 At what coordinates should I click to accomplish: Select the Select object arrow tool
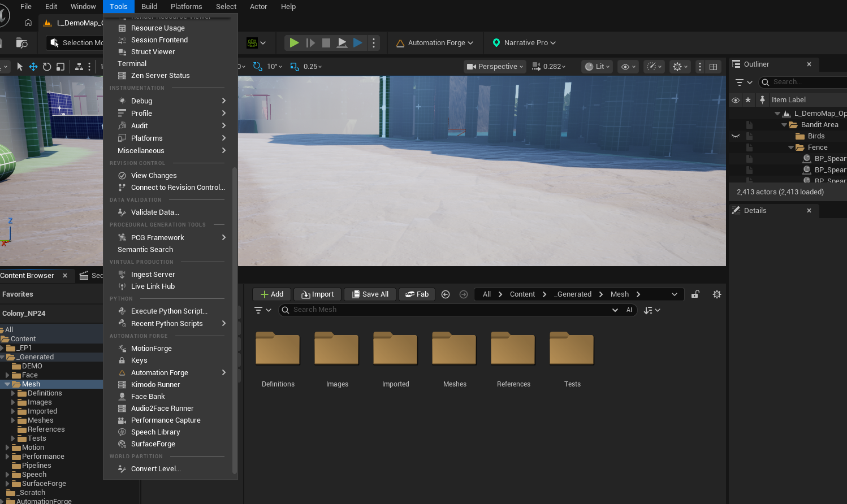[x=20, y=66]
